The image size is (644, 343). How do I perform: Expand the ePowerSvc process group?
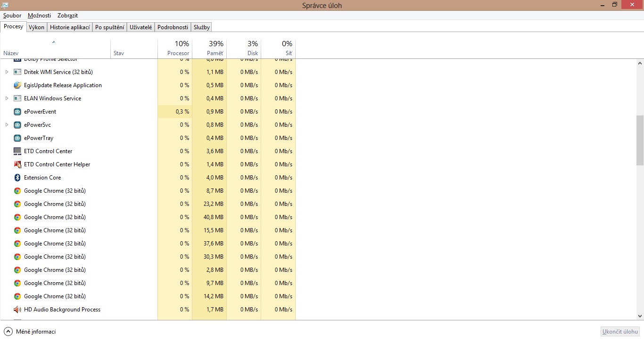coord(7,125)
